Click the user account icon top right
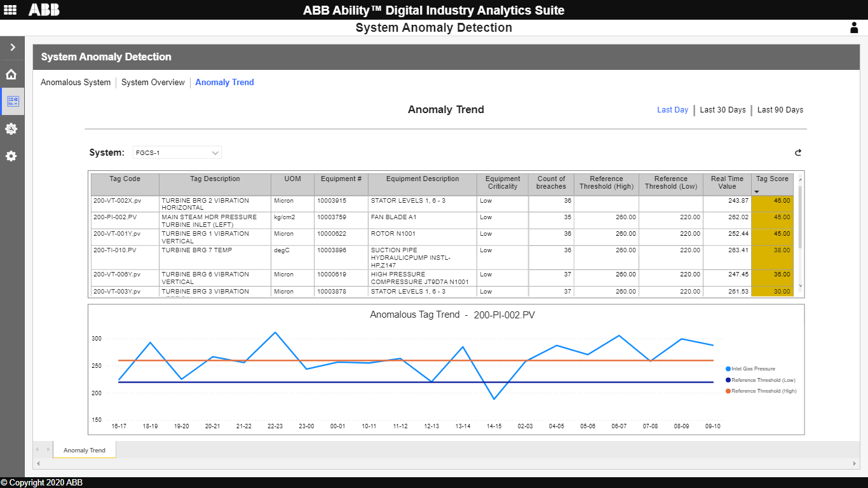 pos(854,27)
